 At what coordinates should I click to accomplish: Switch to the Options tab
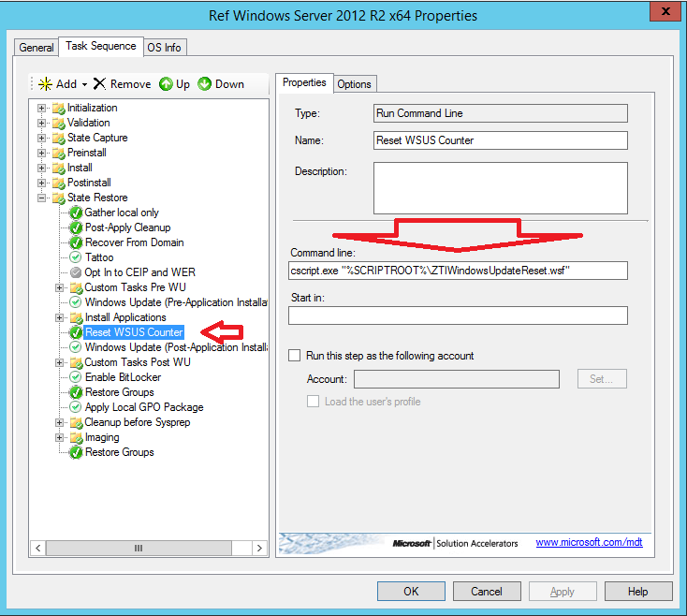(x=355, y=83)
